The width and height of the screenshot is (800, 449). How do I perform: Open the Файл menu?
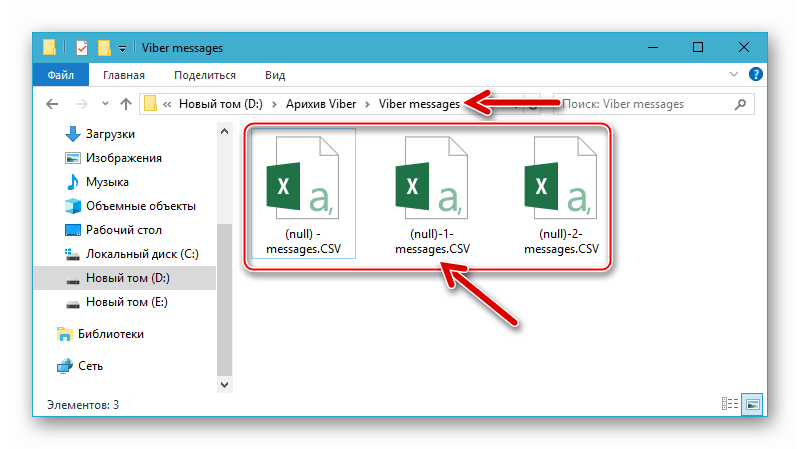point(61,75)
